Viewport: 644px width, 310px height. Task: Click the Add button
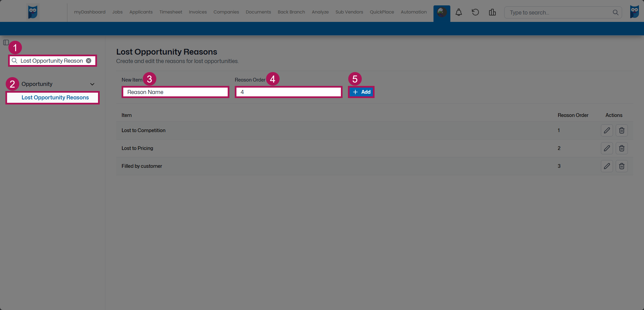click(x=361, y=92)
